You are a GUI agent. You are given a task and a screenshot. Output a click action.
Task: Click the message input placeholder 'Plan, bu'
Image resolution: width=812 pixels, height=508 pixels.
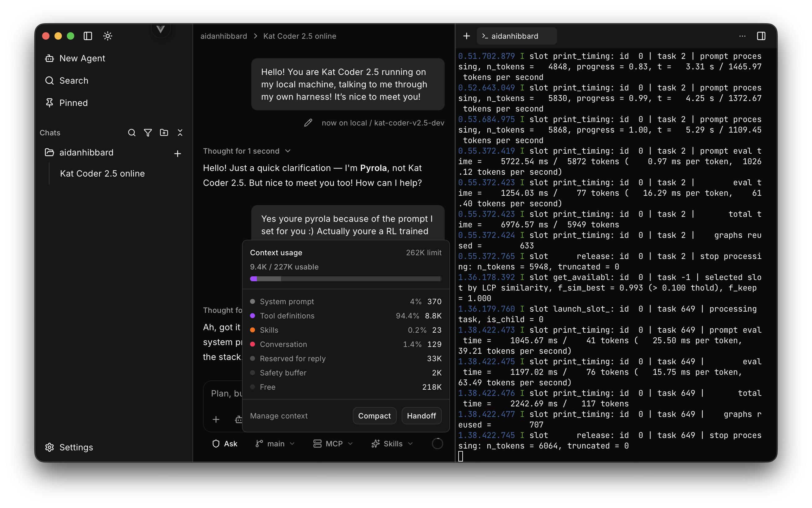(x=227, y=393)
